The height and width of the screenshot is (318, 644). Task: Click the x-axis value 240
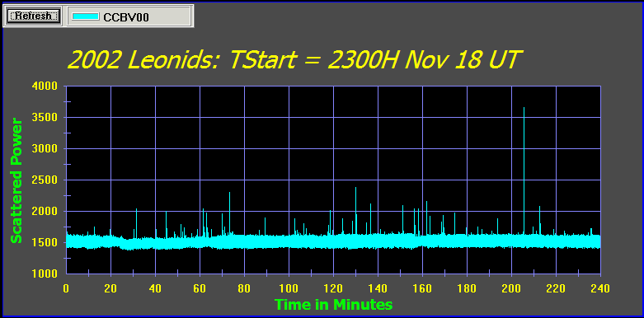point(600,288)
